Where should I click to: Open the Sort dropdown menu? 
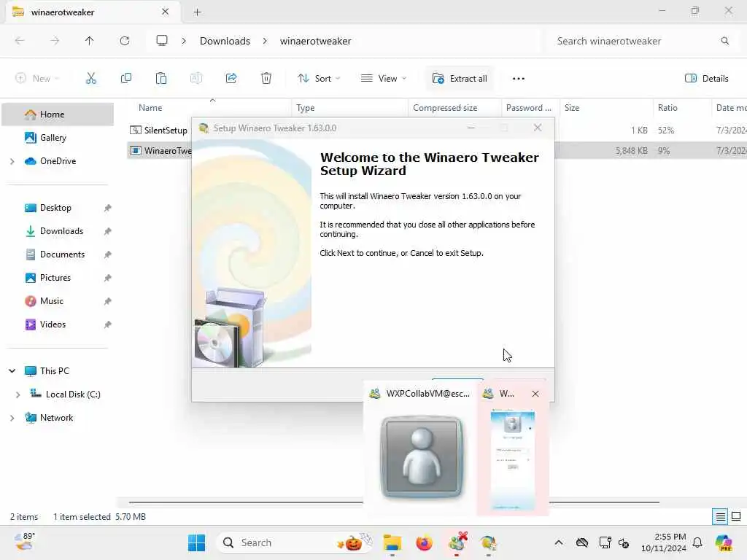[319, 79]
